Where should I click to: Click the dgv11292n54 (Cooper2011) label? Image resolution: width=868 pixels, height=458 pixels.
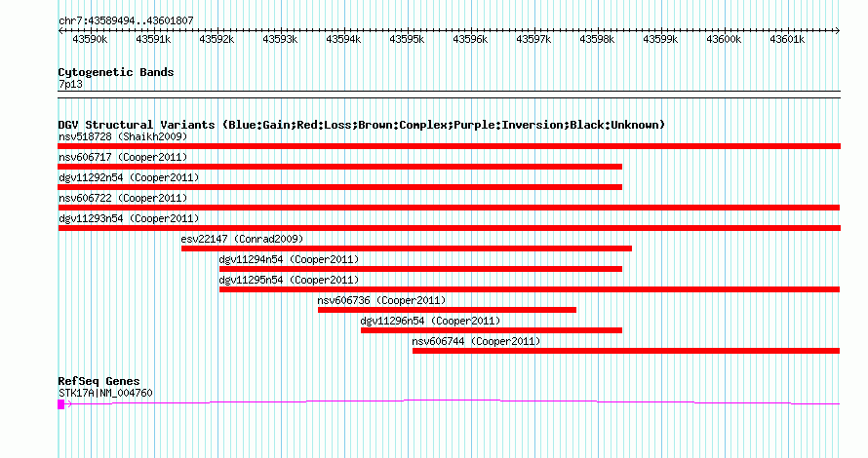pyautogui.click(x=129, y=177)
